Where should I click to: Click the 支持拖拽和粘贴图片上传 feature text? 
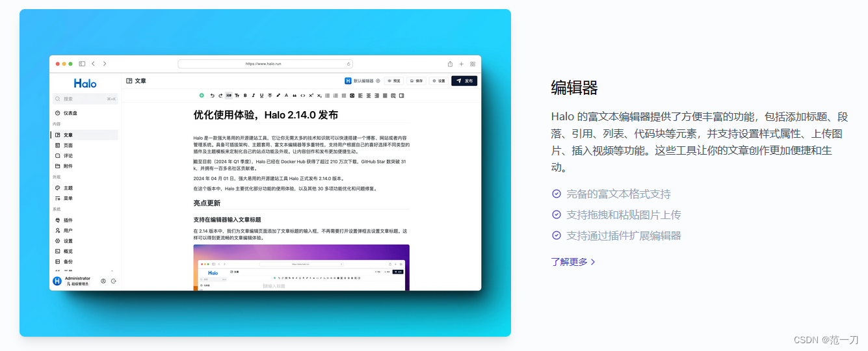point(624,214)
